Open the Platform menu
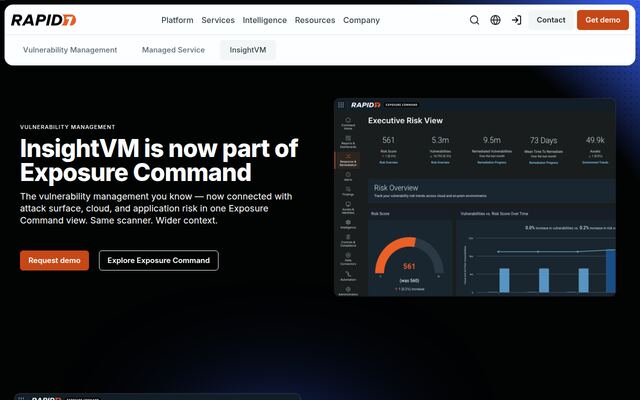The width and height of the screenshot is (640, 400). [x=177, y=20]
